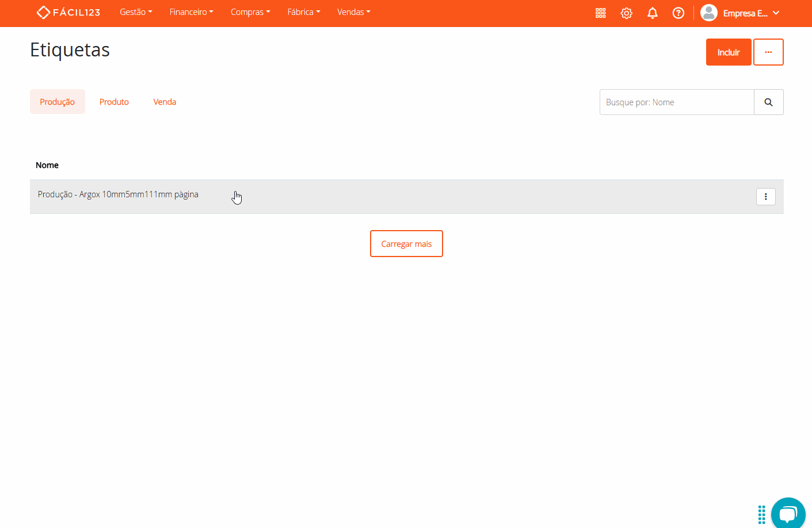The width and height of the screenshot is (812, 528).
Task: Click the Fácil123 logo
Action: tap(68, 12)
